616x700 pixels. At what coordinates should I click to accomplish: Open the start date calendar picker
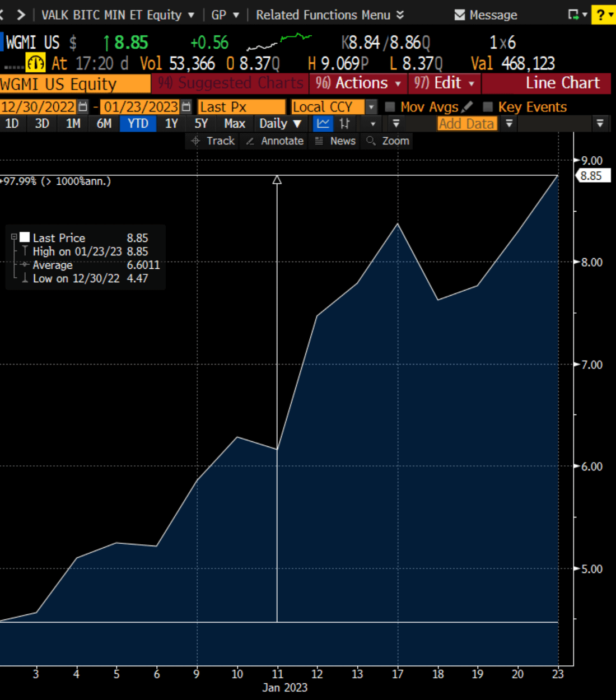point(83,106)
